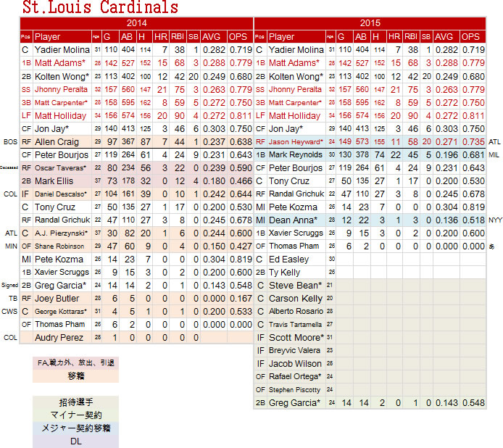Click the COL label beside Audry Perez

click(x=11, y=338)
